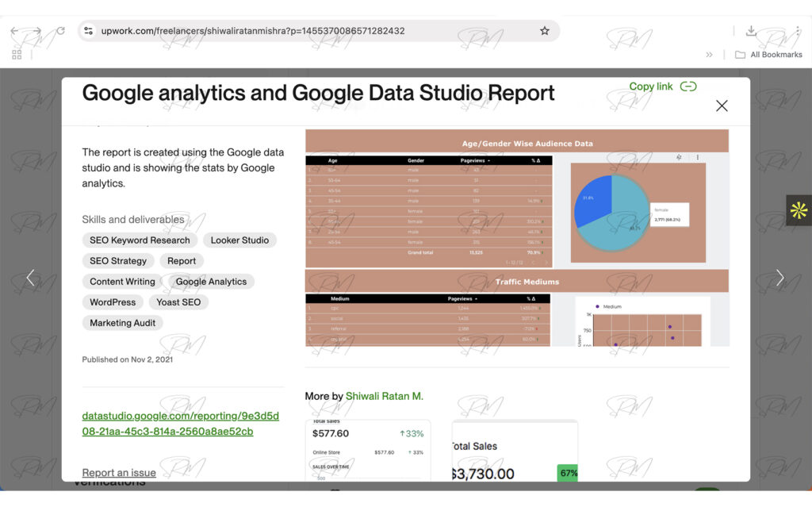Image resolution: width=812 pixels, height=507 pixels.
Task: Click the pie chart in the report image
Action: click(x=611, y=213)
